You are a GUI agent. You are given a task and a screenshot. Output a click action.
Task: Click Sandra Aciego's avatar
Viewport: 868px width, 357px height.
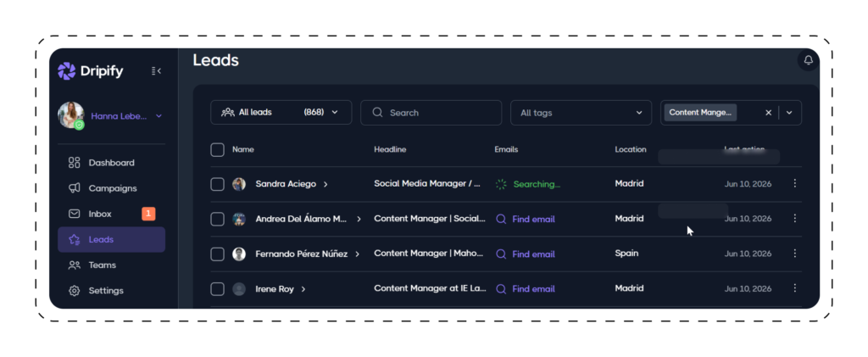click(238, 184)
